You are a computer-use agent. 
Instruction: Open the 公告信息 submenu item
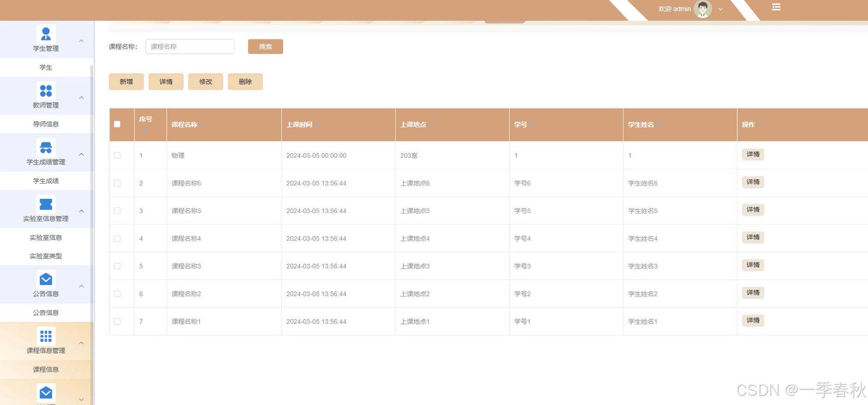(x=46, y=312)
